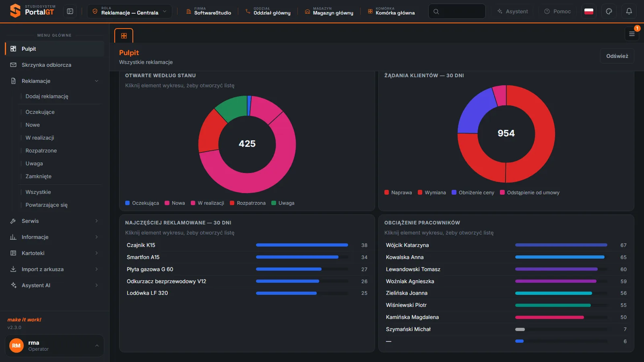Open the theme palette icon

[609, 11]
